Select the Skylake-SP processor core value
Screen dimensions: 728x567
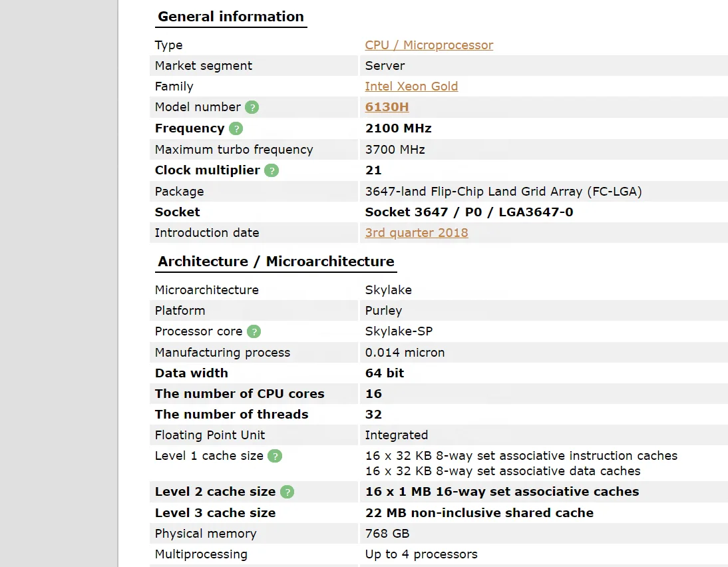[x=399, y=331]
